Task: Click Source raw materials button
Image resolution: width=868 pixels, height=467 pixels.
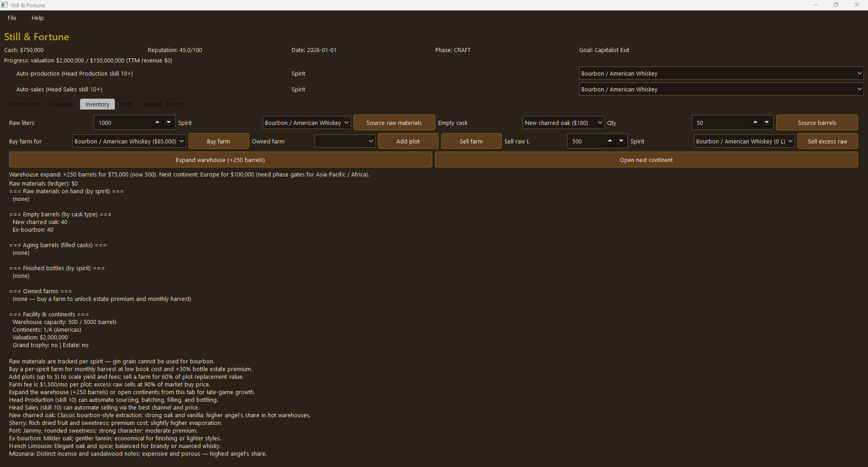Action: pyautogui.click(x=394, y=123)
